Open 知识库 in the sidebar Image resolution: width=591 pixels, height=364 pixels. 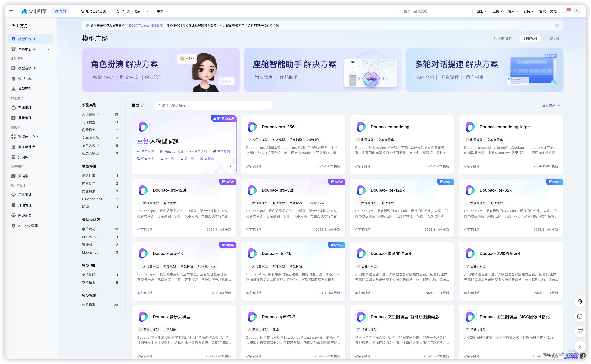click(23, 157)
